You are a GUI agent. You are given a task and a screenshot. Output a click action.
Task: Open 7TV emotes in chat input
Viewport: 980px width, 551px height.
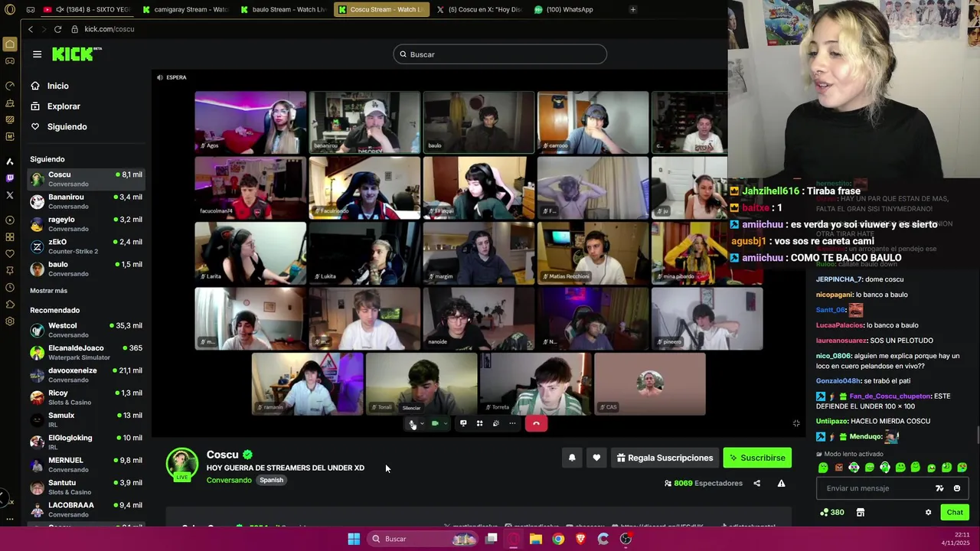pyautogui.click(x=939, y=488)
